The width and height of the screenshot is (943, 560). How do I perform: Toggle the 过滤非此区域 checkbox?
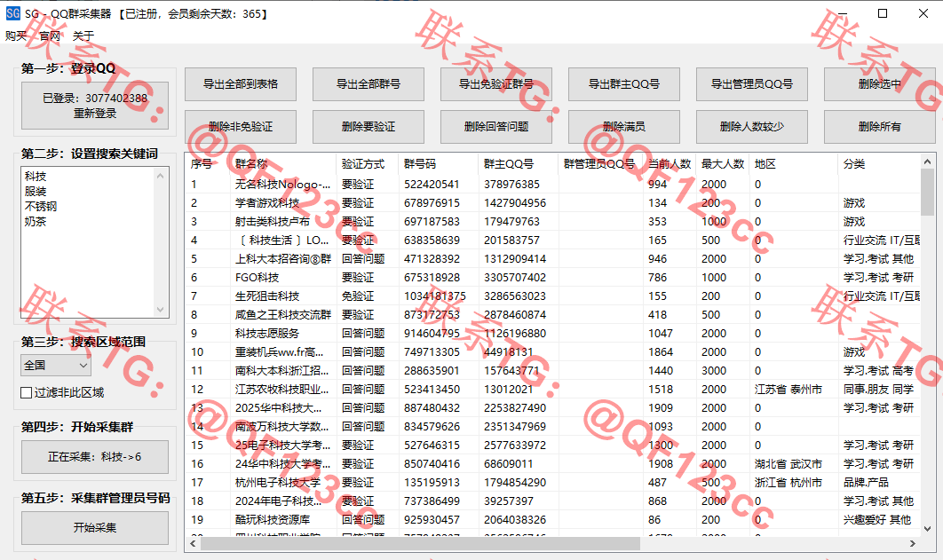62,393
